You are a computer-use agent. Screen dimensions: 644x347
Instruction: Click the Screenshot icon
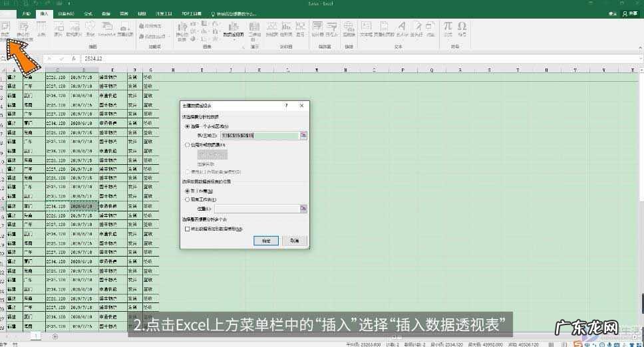[125, 29]
